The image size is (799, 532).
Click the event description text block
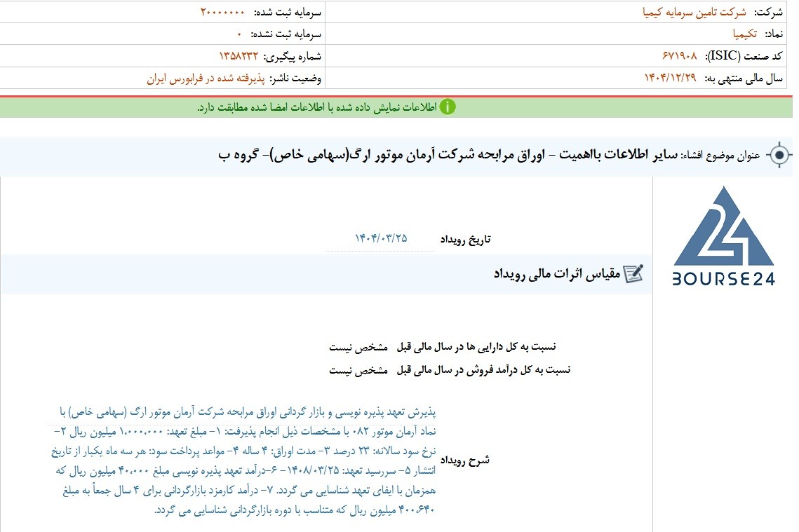coord(243,461)
